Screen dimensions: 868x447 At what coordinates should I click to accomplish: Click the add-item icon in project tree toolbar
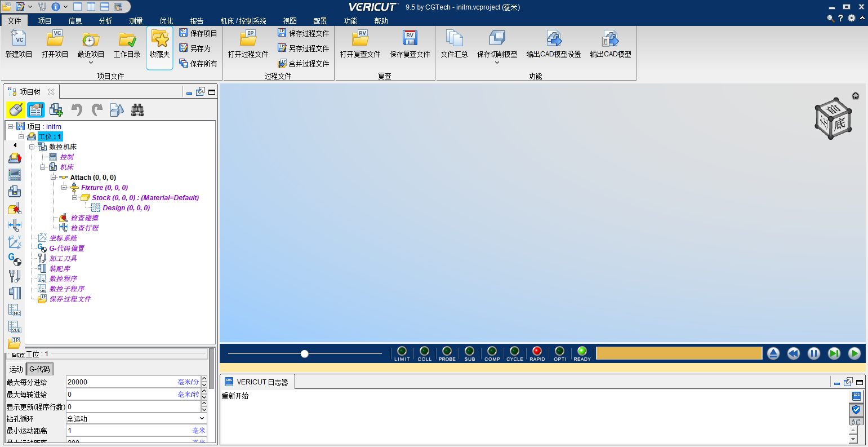click(x=56, y=110)
